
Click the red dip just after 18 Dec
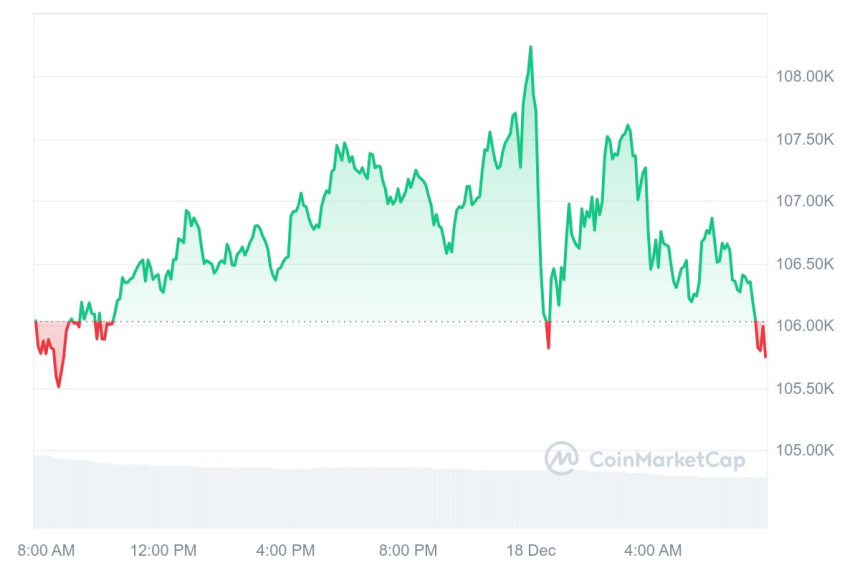[x=548, y=345]
